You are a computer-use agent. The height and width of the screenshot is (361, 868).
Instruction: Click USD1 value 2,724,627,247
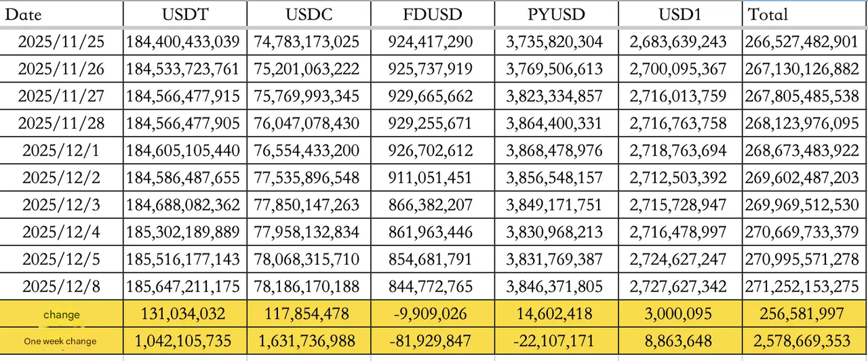pyautogui.click(x=677, y=259)
